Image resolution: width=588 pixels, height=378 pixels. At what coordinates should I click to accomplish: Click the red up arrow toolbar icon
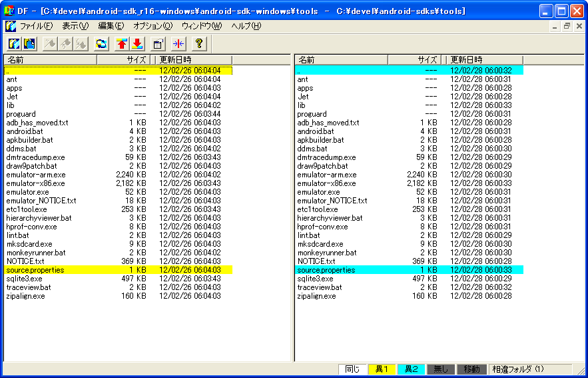tap(121, 44)
